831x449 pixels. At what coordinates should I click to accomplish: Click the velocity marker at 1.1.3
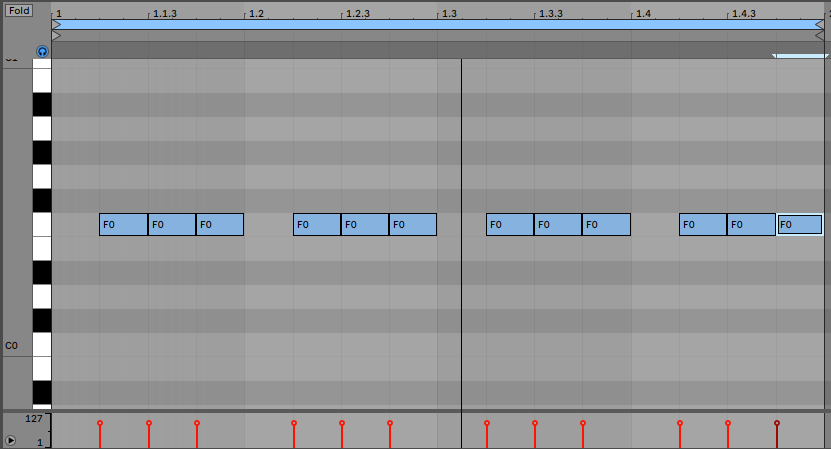click(149, 423)
